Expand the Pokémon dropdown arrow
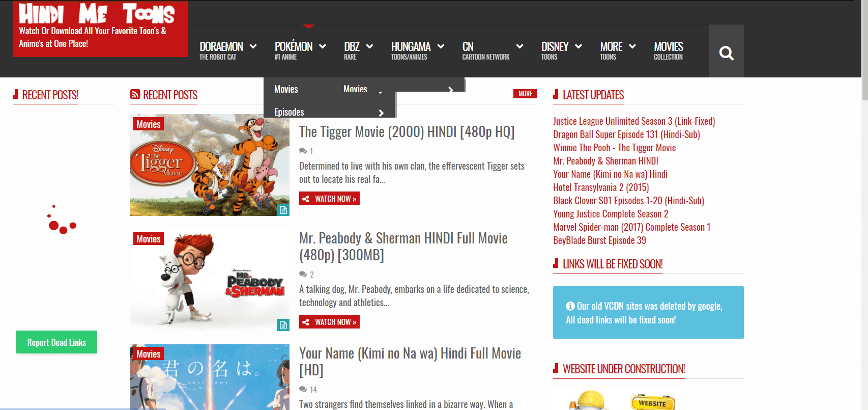The image size is (868, 410). tap(323, 46)
